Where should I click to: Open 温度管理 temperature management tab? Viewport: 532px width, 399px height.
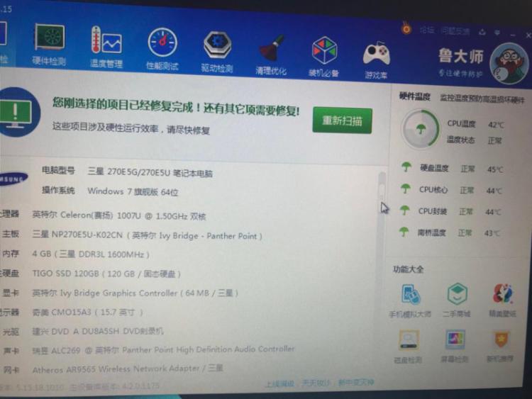[x=106, y=47]
